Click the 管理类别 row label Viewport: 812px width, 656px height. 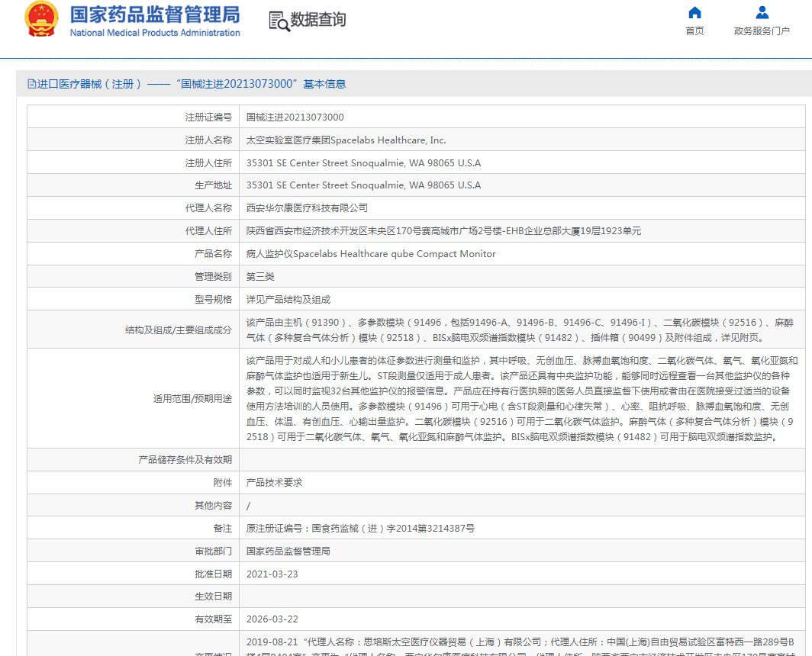coord(213,276)
